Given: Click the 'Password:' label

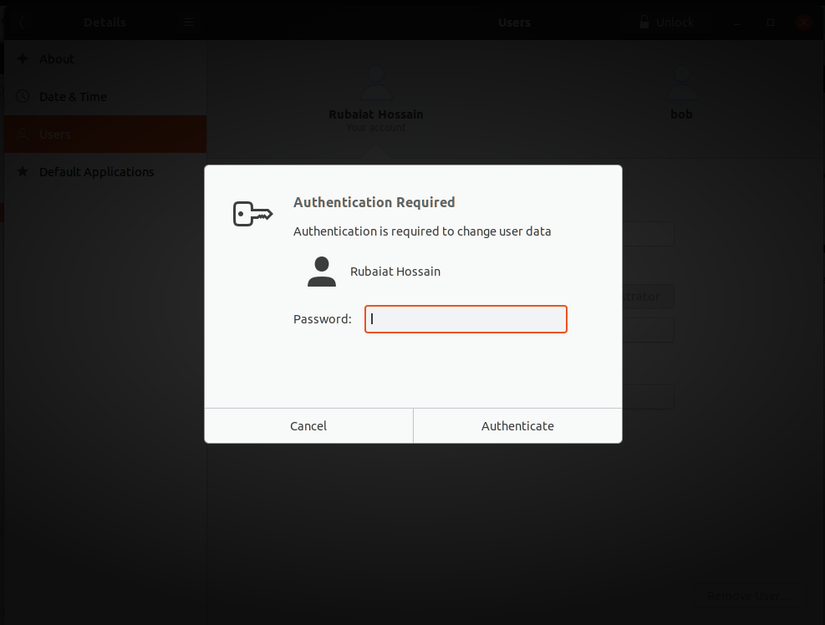Looking at the screenshot, I should (x=322, y=319).
